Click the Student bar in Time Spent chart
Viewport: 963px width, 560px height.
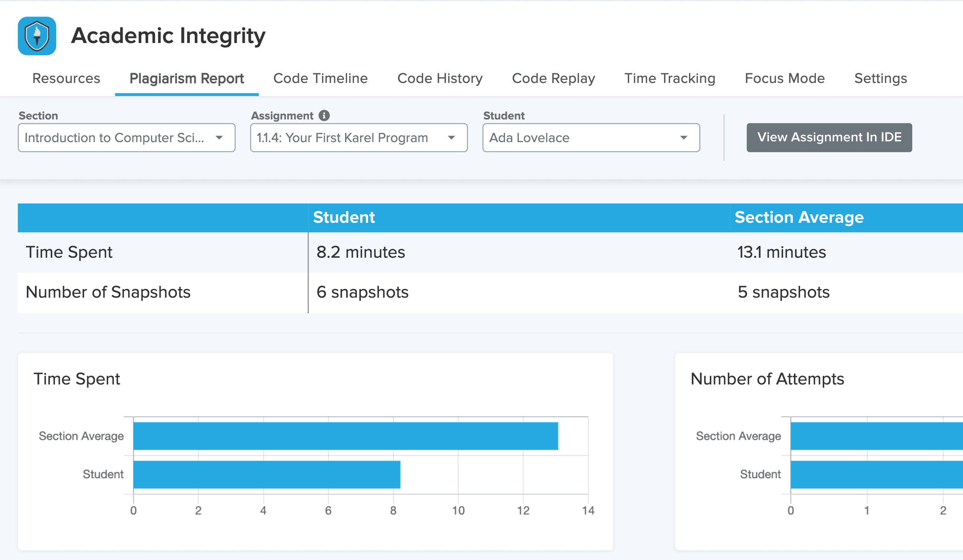266,474
